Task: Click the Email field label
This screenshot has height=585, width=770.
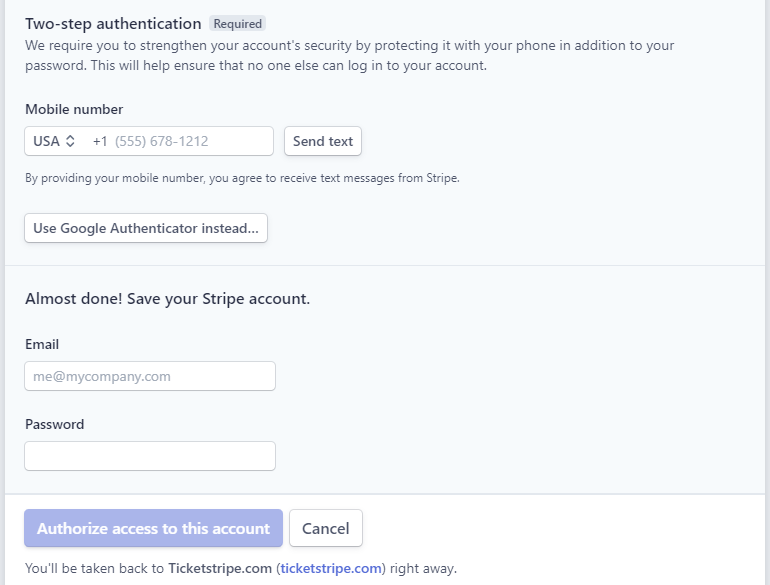Action: tap(42, 344)
